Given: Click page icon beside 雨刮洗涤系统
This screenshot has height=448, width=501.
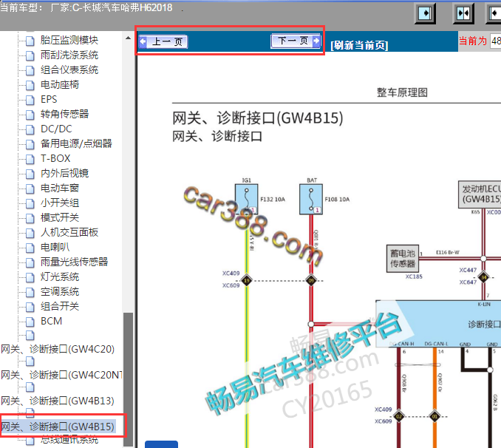Looking at the screenshot, I should pos(30,55).
